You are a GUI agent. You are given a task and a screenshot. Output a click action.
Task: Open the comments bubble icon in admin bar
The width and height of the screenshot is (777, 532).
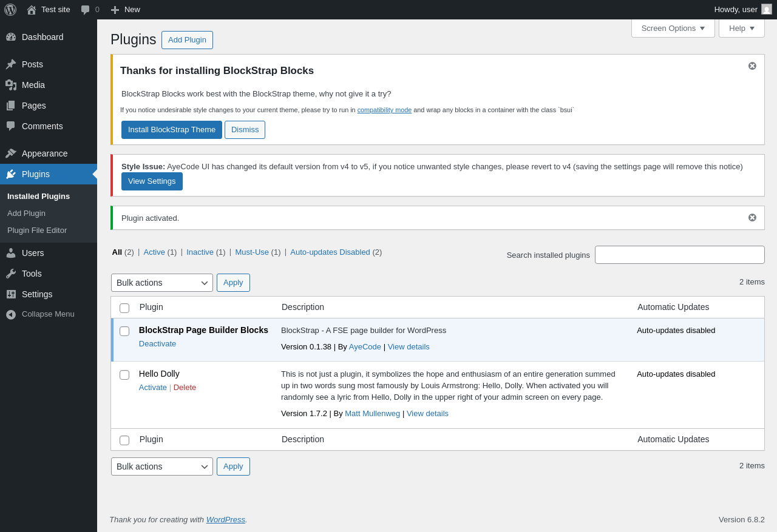(x=85, y=10)
